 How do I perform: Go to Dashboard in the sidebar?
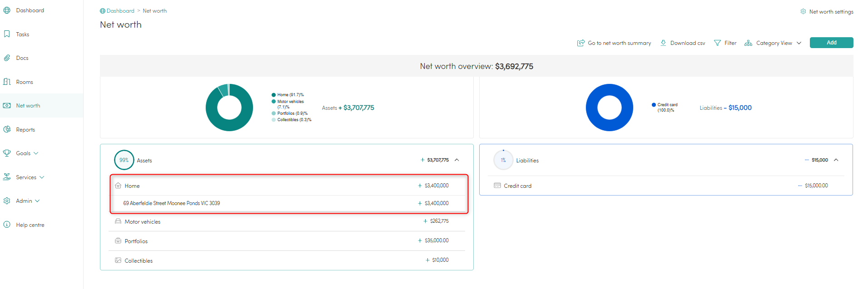30,10
